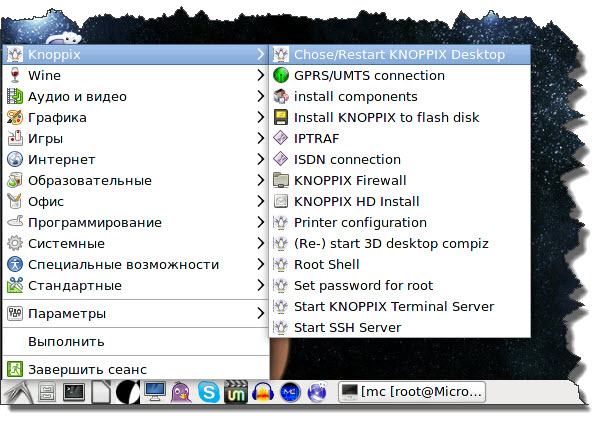Open Skype from the taskbar

(x=209, y=392)
